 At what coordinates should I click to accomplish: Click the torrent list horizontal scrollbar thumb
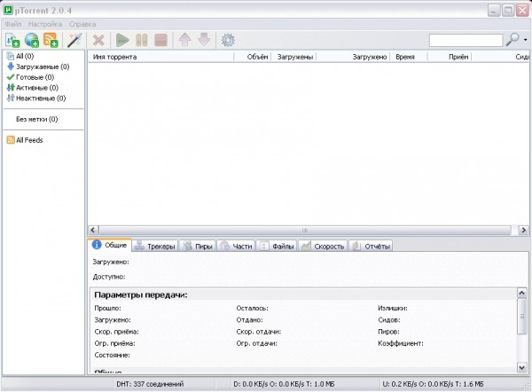(x=305, y=230)
